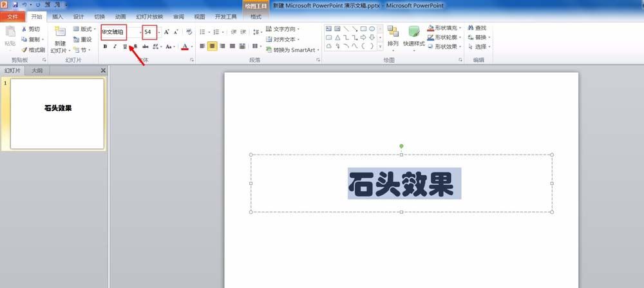The height and width of the screenshot is (288, 644).
Task: Clear all formatting icon
Action: click(x=189, y=32)
